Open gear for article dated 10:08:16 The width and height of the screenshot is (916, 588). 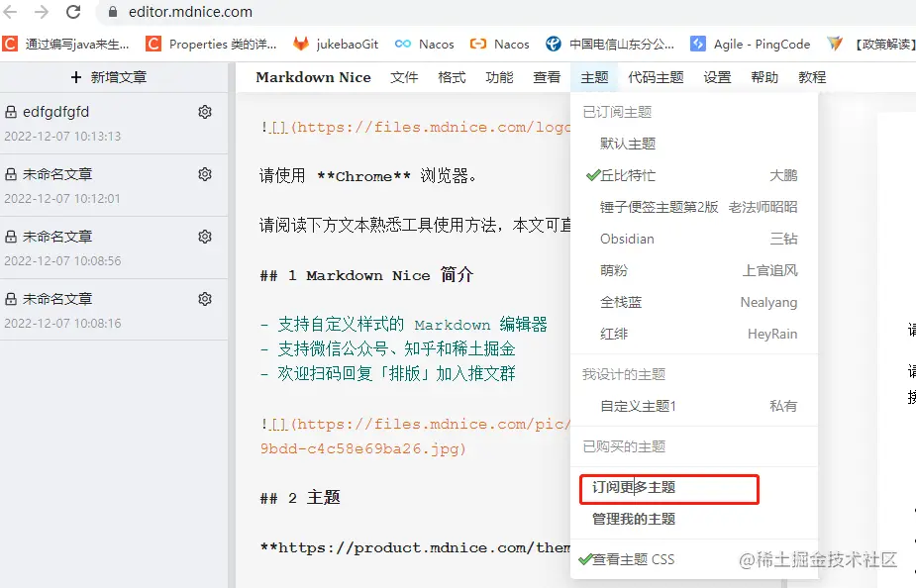click(x=204, y=299)
